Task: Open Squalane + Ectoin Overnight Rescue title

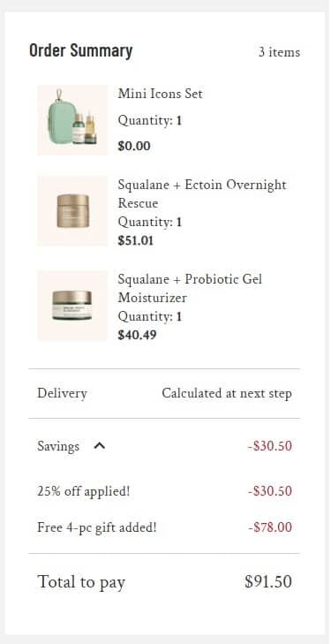Action: click(202, 193)
